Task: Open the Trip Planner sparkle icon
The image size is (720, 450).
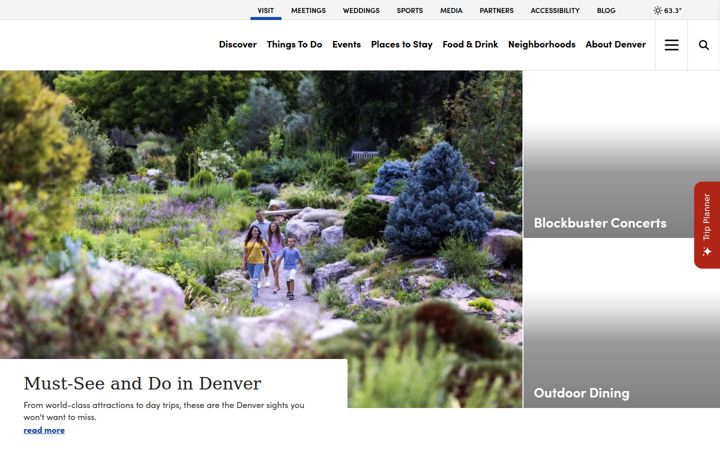Action: coord(707,252)
